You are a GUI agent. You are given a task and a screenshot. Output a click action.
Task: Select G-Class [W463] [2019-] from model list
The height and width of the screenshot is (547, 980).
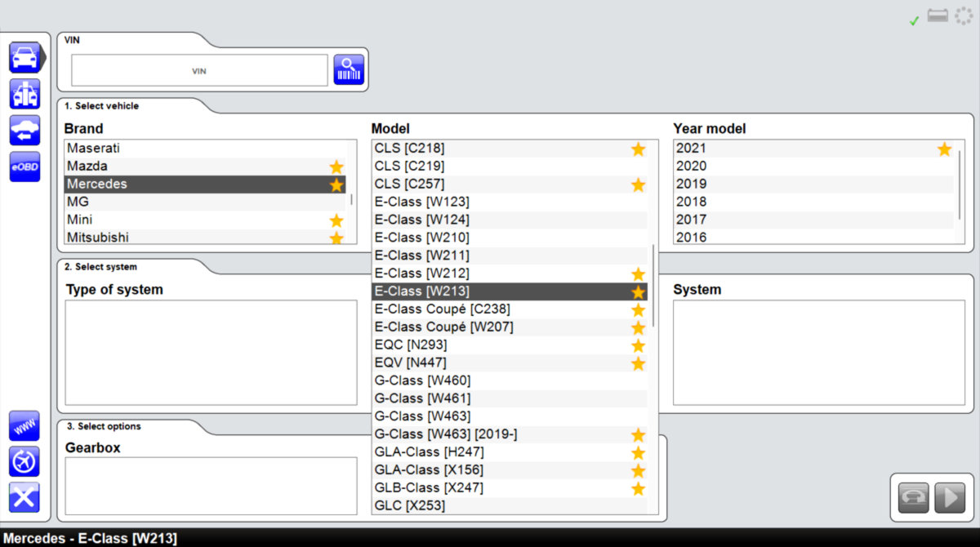[446, 434]
